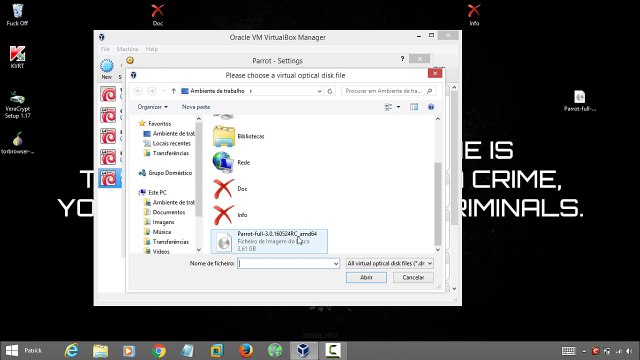The height and width of the screenshot is (360, 640).
Task: Change view layout icon
Action: (x=388, y=107)
